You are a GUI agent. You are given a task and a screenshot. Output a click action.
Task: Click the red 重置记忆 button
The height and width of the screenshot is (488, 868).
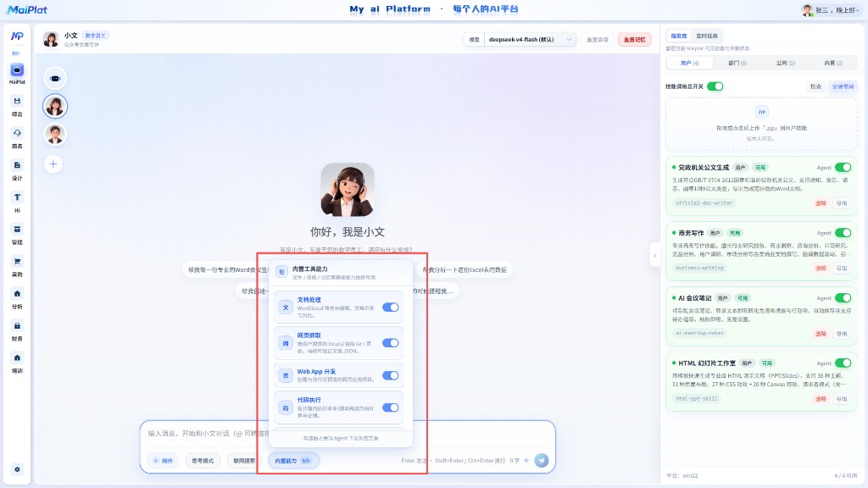(x=634, y=39)
